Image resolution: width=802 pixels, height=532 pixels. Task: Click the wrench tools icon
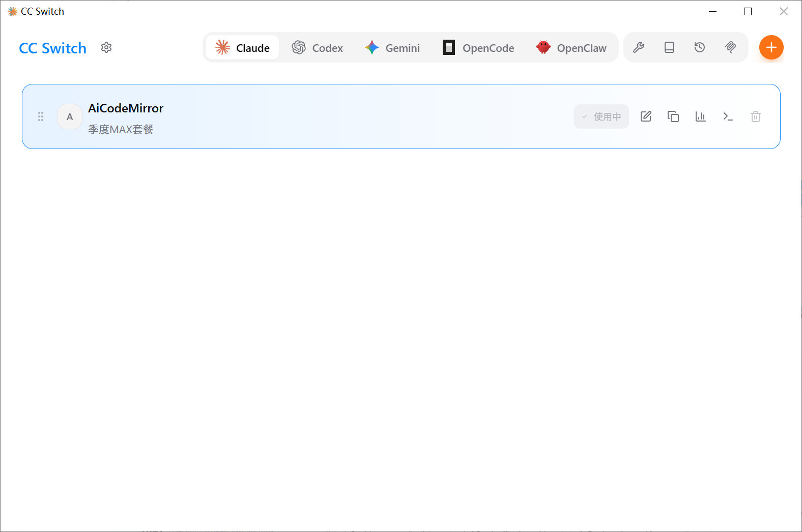(x=639, y=47)
